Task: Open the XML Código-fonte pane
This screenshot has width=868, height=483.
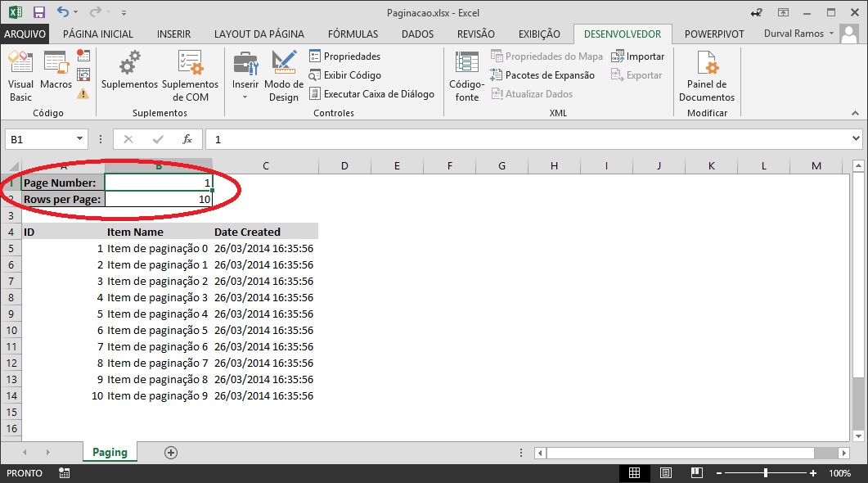Action: [x=466, y=76]
